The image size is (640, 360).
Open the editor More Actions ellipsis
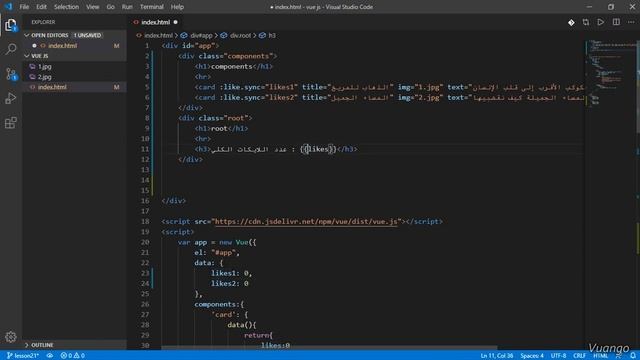[631, 22]
